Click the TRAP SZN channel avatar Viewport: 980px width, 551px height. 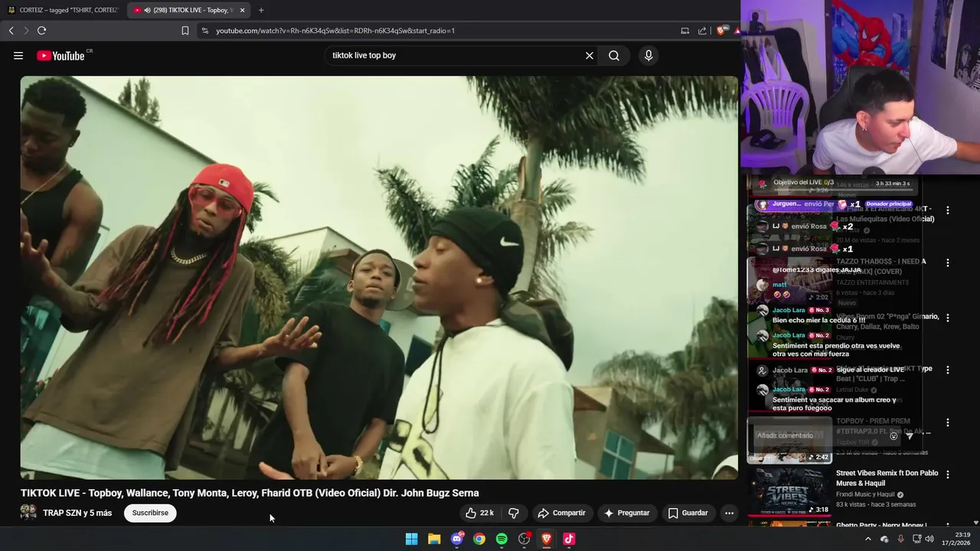coord(28,513)
